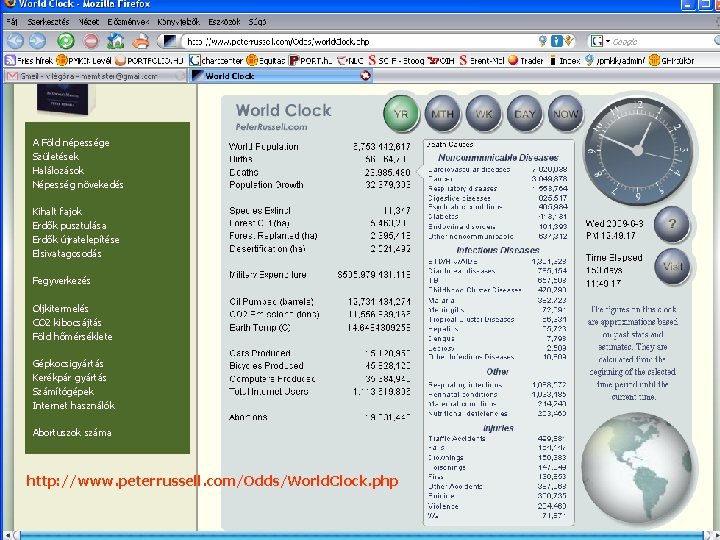
Task: Open the PORTFOLIO.HU bookmark
Action: pyautogui.click(x=149, y=60)
